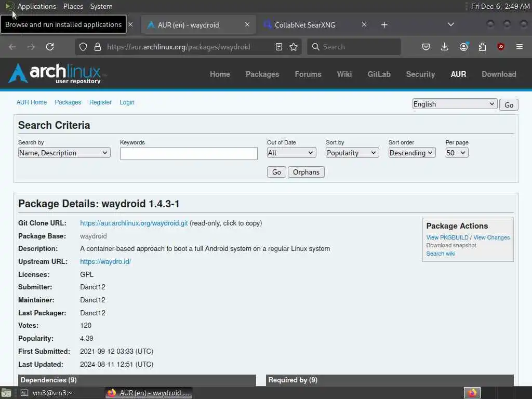Click the padlock site security icon
This screenshot has height=399, width=532.
pyautogui.click(x=98, y=47)
